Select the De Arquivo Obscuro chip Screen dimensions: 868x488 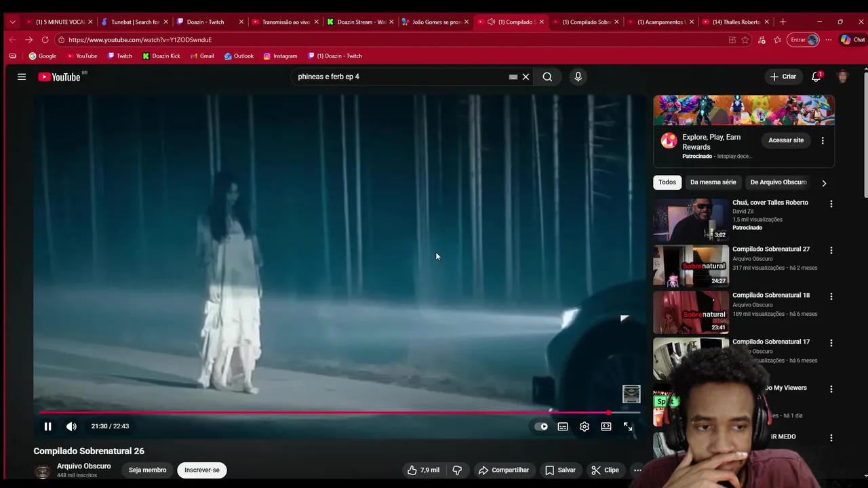(778, 182)
